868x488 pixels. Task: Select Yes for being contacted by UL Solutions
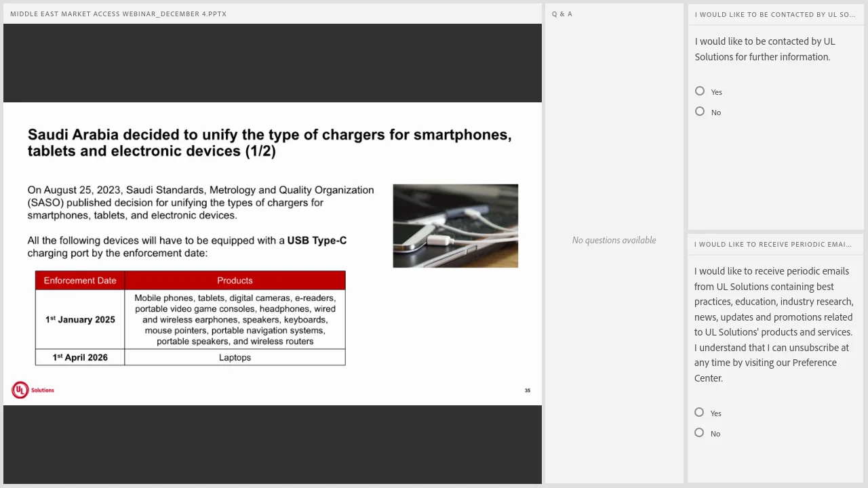[x=700, y=91]
